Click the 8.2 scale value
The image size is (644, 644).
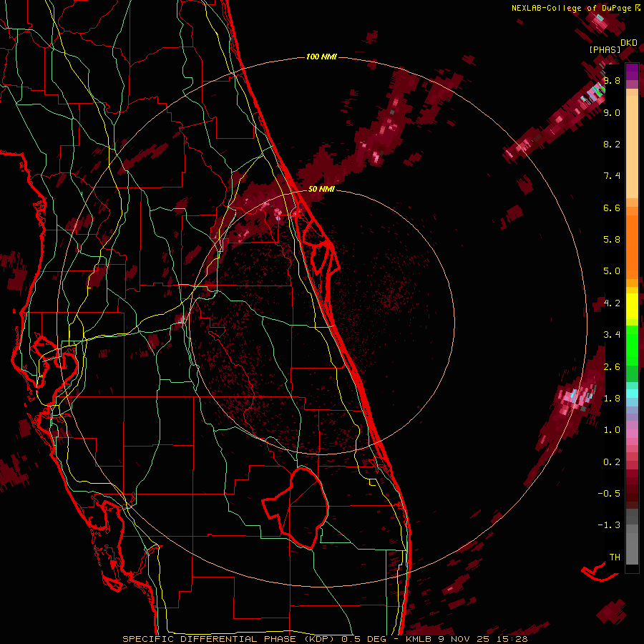coord(612,145)
